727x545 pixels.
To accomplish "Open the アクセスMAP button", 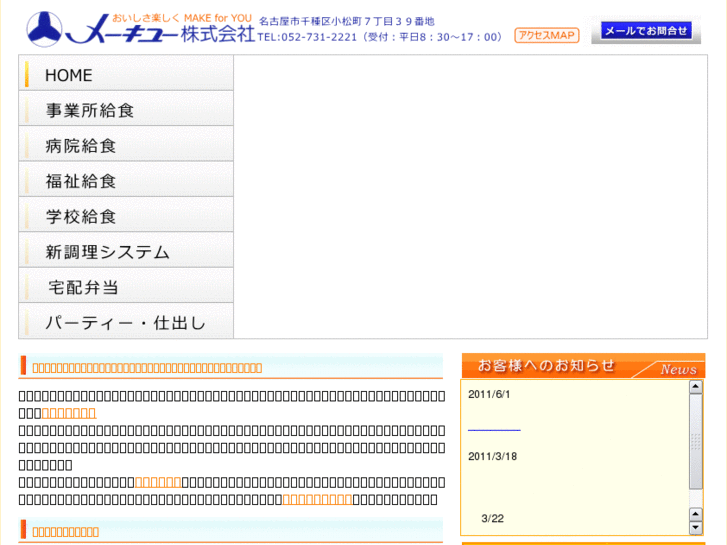I will coord(547,35).
